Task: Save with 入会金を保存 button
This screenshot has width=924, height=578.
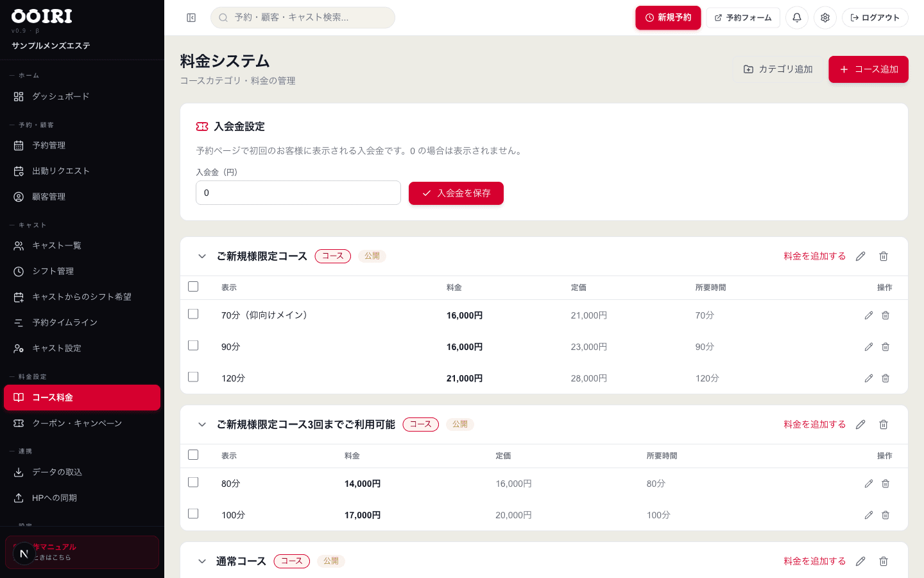Action: coord(456,193)
